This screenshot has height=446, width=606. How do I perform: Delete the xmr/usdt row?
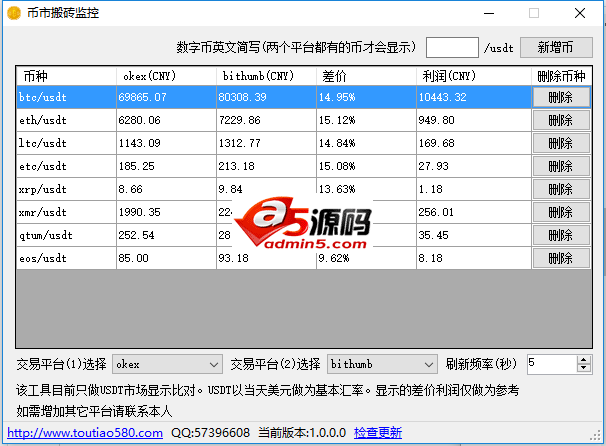(x=561, y=212)
